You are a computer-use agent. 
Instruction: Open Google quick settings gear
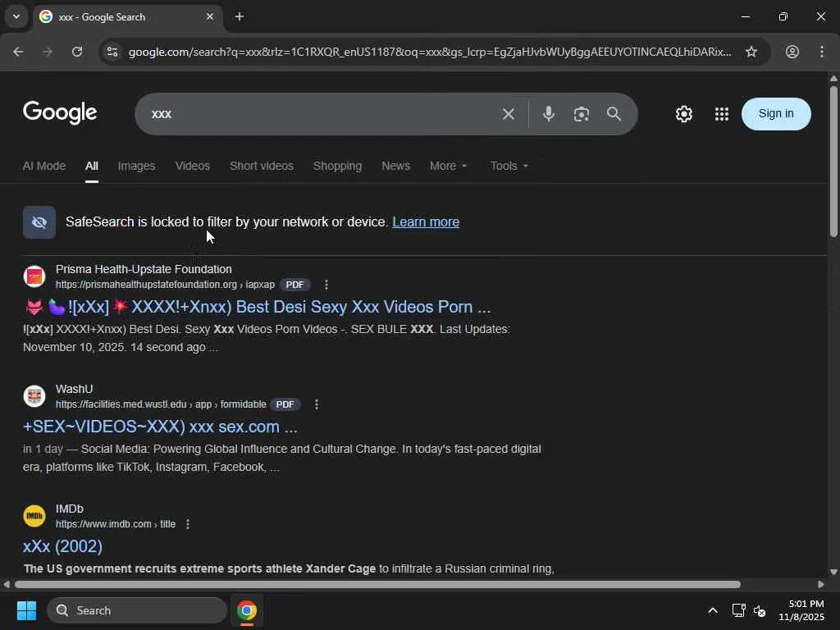[684, 113]
